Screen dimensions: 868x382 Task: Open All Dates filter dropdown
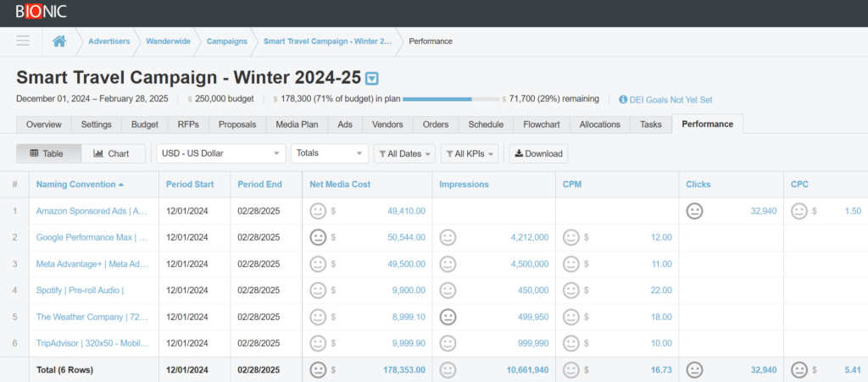pyautogui.click(x=404, y=153)
